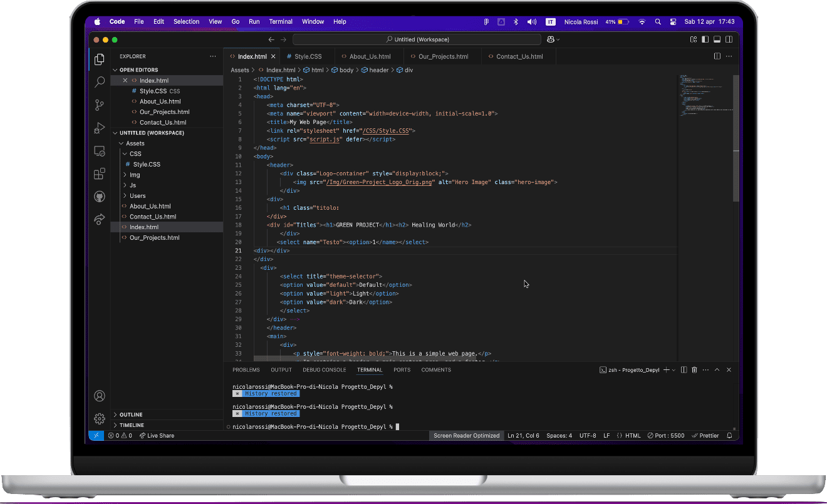Screen dimensions: 827x504
Task: Open the Extensions view
Action: coord(99,173)
